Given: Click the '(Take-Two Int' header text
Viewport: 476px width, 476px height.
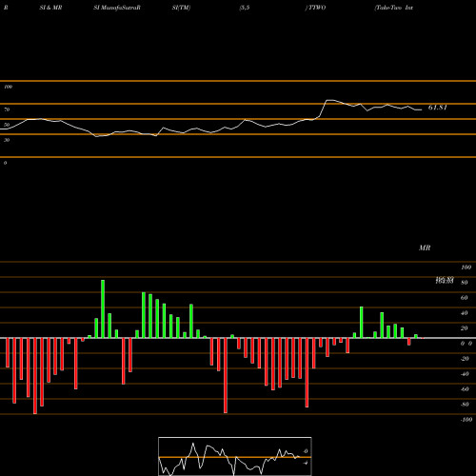Looking at the screenshot, I should 394,8.
